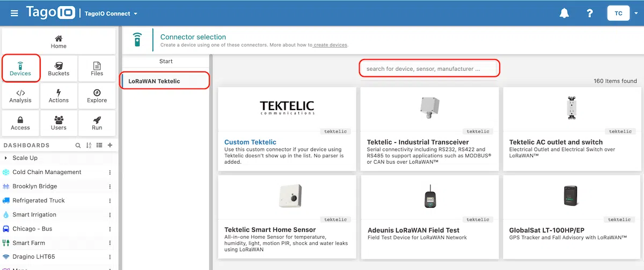Search dashboards with magnifier icon
The width and height of the screenshot is (644, 270).
[x=78, y=145]
